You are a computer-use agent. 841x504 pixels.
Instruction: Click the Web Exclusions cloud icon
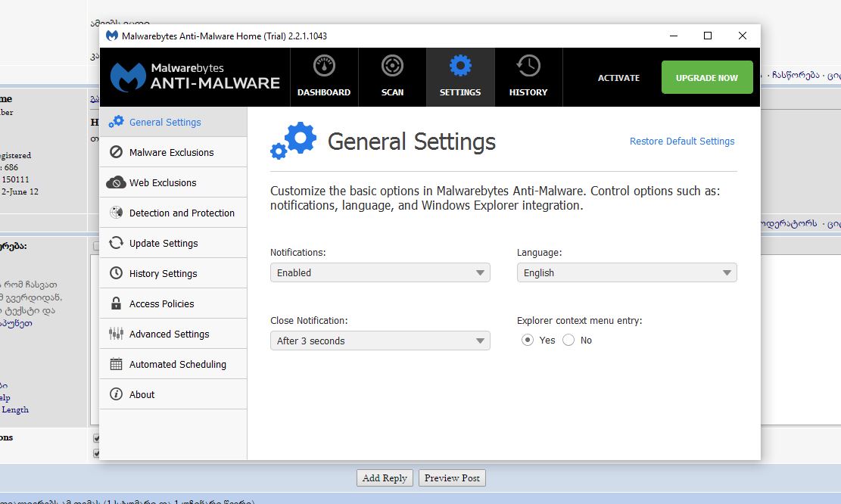[116, 182]
